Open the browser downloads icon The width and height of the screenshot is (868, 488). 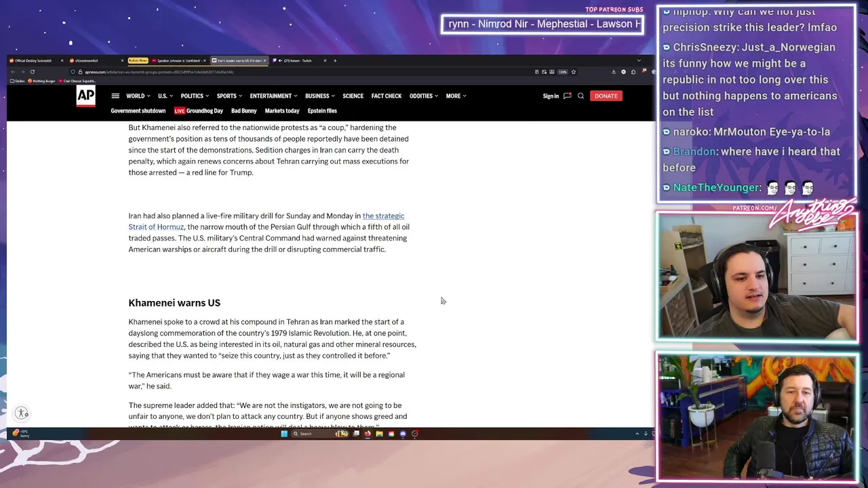tap(614, 72)
